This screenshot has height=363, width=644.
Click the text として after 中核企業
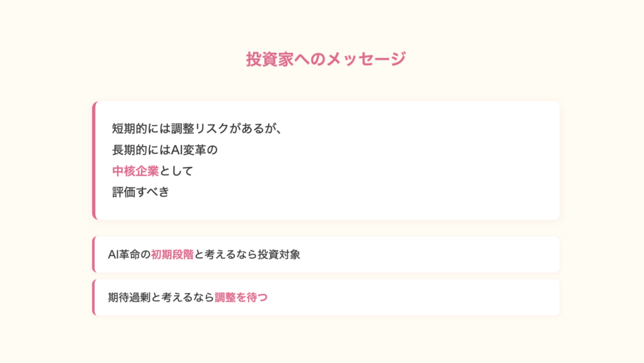pyautogui.click(x=176, y=171)
